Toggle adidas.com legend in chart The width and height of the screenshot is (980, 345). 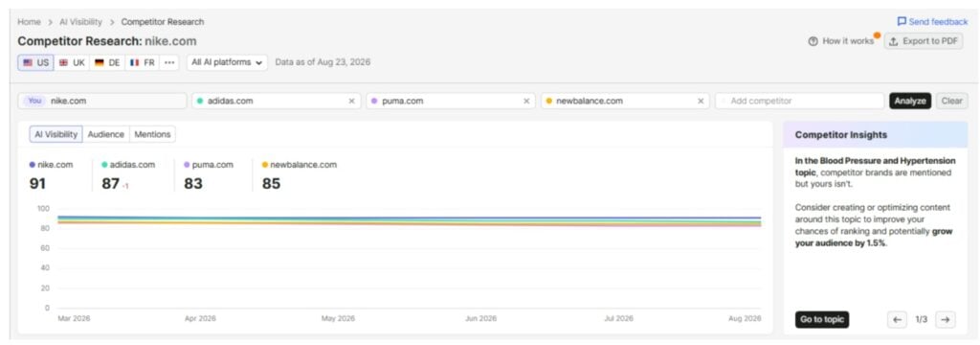coord(128,165)
